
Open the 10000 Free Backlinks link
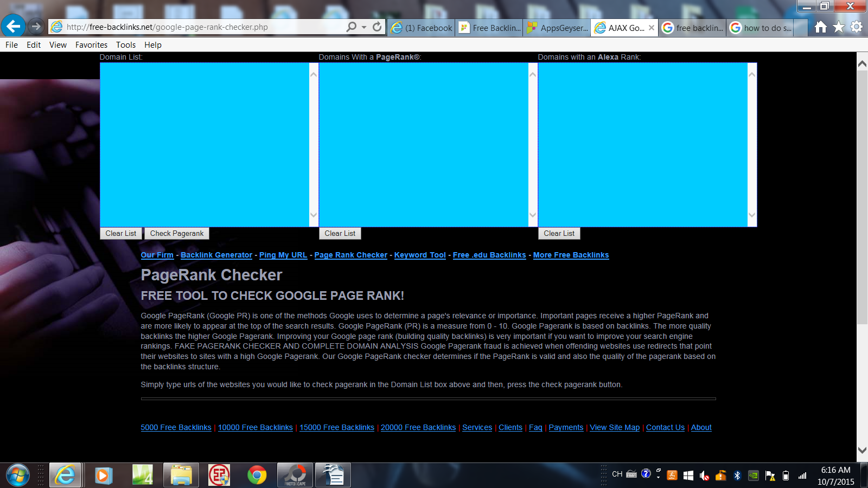click(x=256, y=427)
